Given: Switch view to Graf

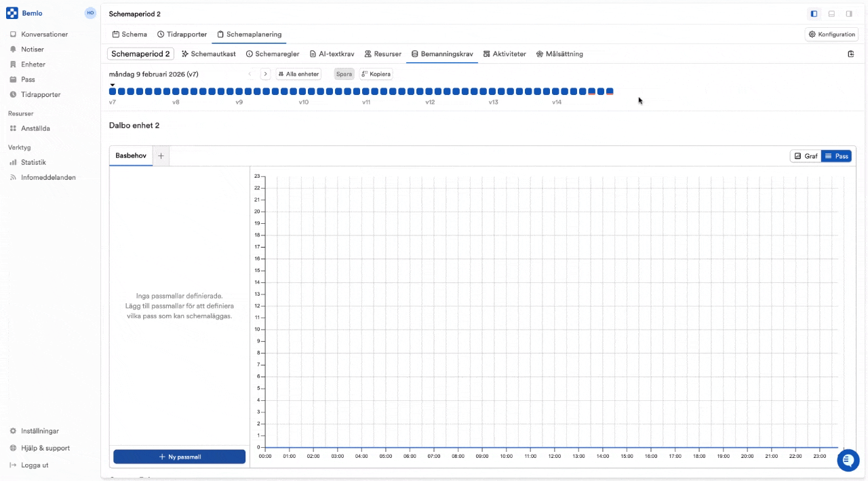Looking at the screenshot, I should pos(806,156).
